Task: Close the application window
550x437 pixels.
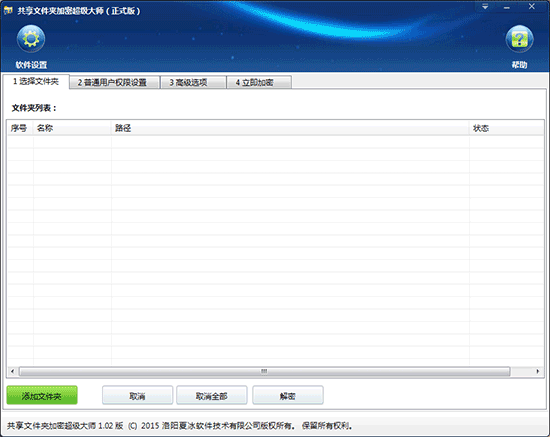Action: (x=532, y=7)
